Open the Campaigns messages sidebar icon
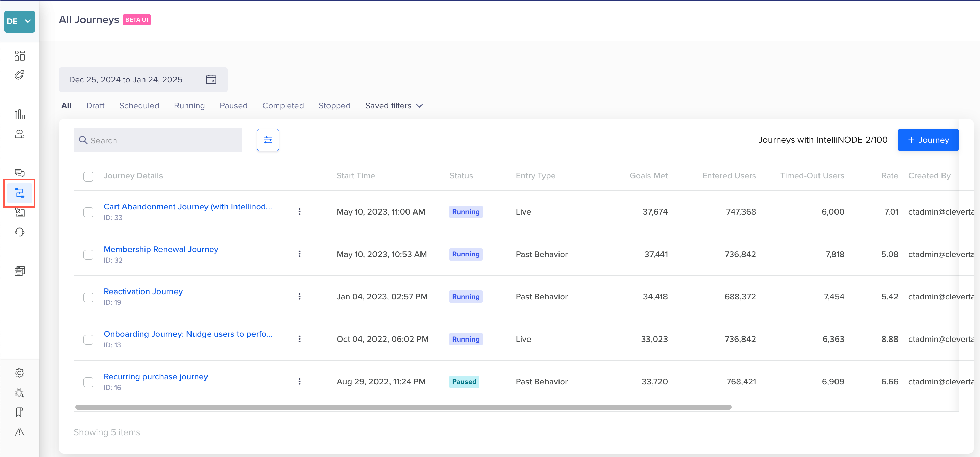This screenshot has width=980, height=457. [x=19, y=173]
